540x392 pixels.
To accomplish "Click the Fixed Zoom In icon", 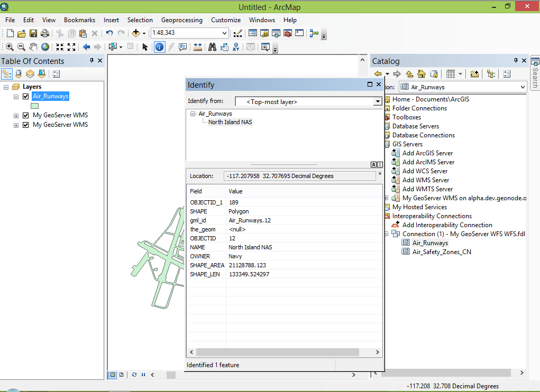I will [x=60, y=47].
